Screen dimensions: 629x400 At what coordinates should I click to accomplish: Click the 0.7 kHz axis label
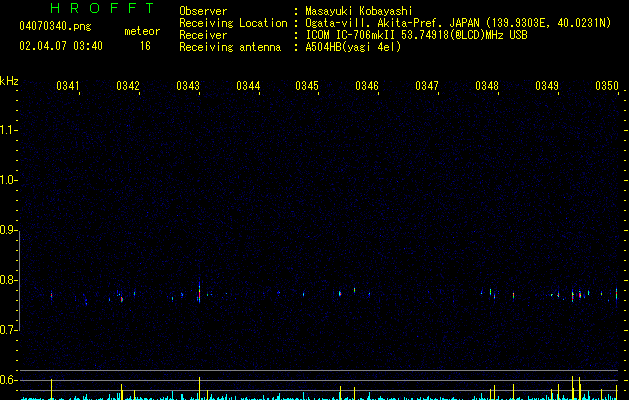pyautogui.click(x=8, y=330)
